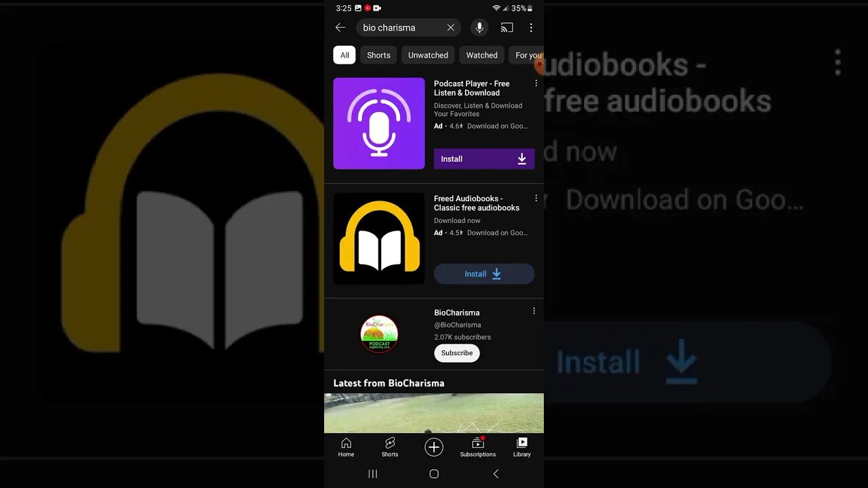Open options menu for BioCharisma channel
Screen dimensions: 868x488
tap(534, 311)
